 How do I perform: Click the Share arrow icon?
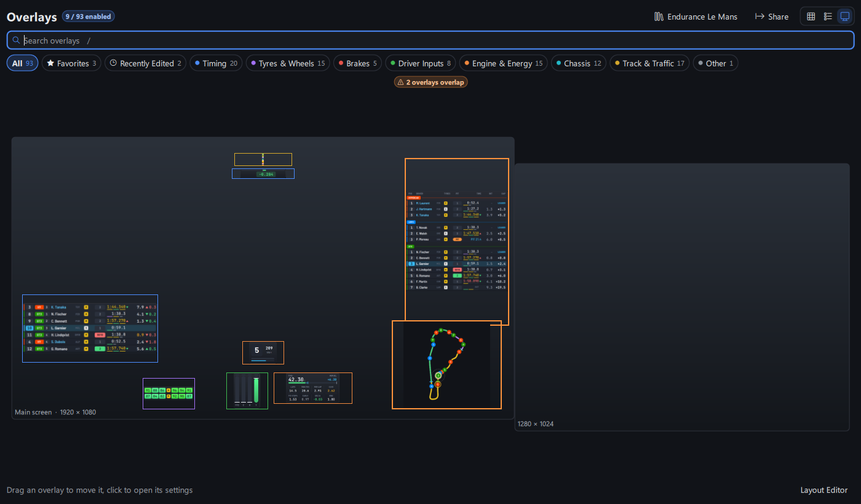point(760,17)
